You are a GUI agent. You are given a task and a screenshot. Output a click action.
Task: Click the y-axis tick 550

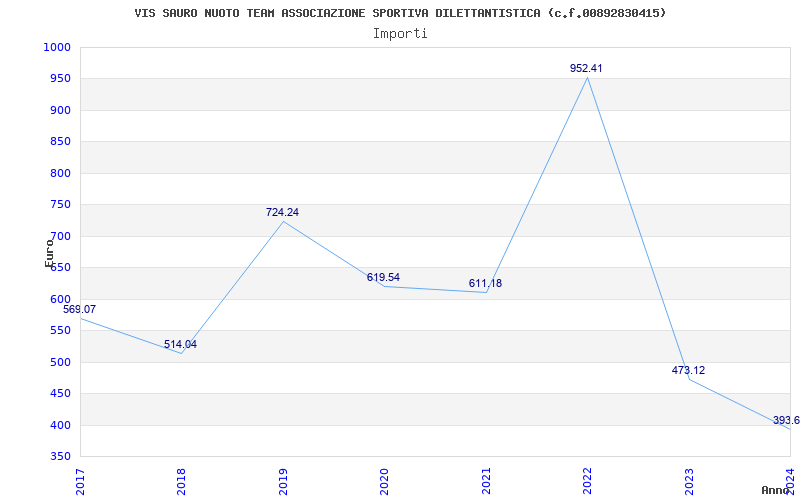[59, 331]
